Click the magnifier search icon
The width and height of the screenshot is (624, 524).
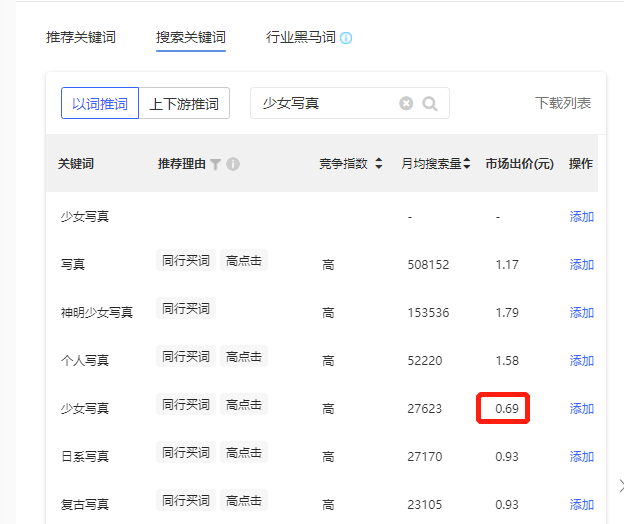(x=430, y=103)
